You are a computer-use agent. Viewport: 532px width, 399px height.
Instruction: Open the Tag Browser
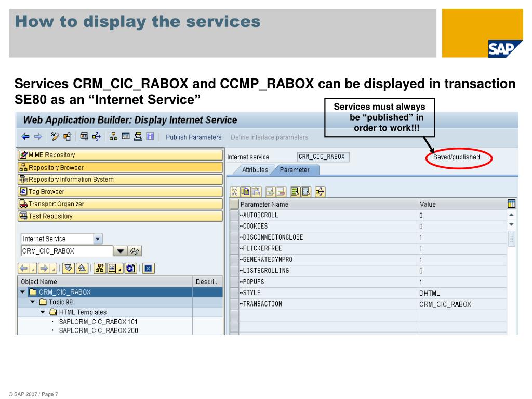point(120,192)
